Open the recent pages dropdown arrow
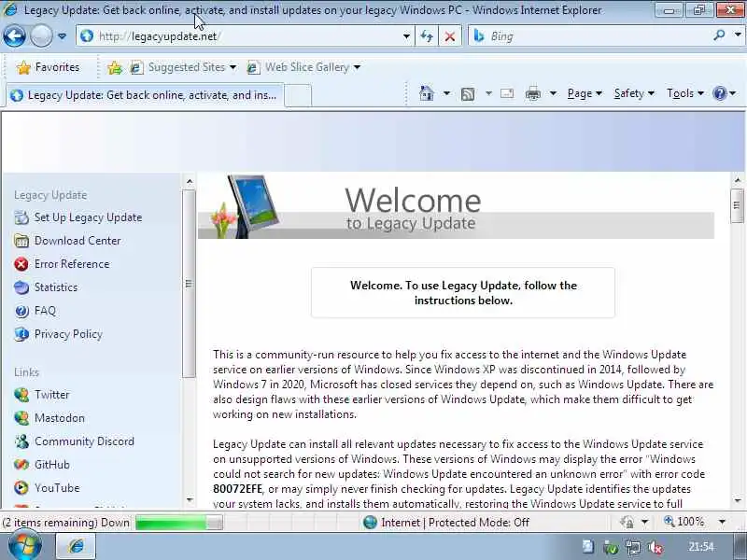Viewport: 747px width, 560px height. (x=62, y=36)
